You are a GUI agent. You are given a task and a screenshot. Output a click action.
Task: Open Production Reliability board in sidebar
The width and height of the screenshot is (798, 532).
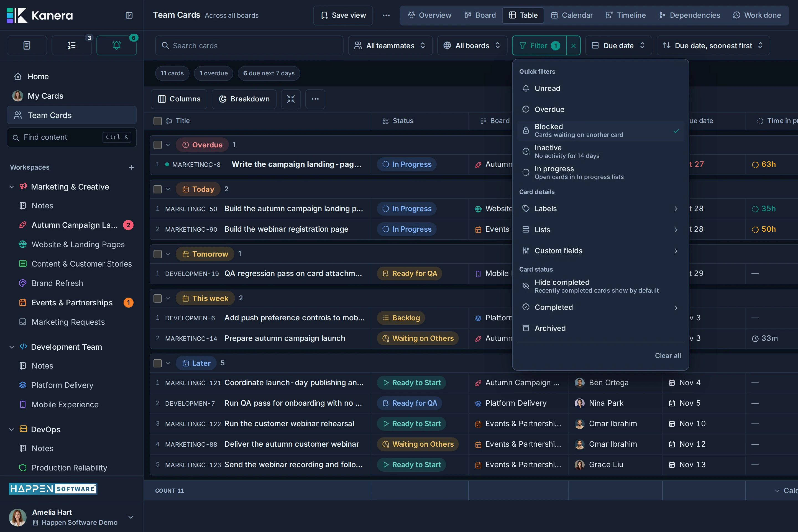pyautogui.click(x=71, y=467)
